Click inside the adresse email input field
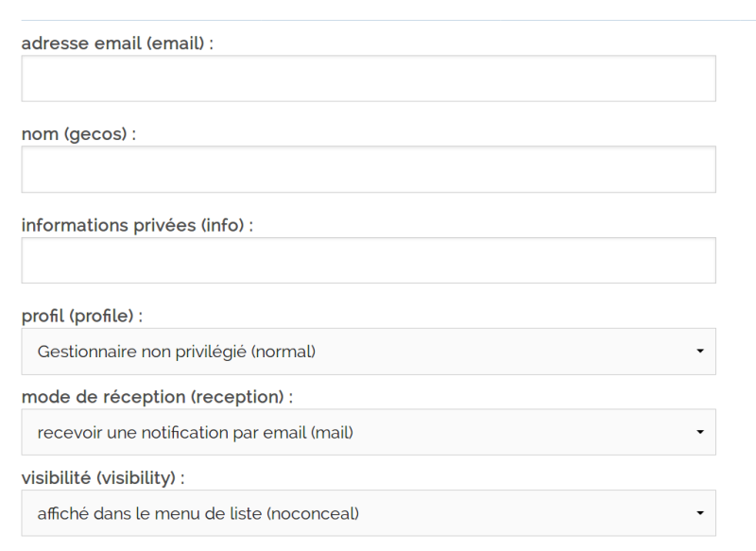Screen dimensions: 756x551 click(369, 77)
